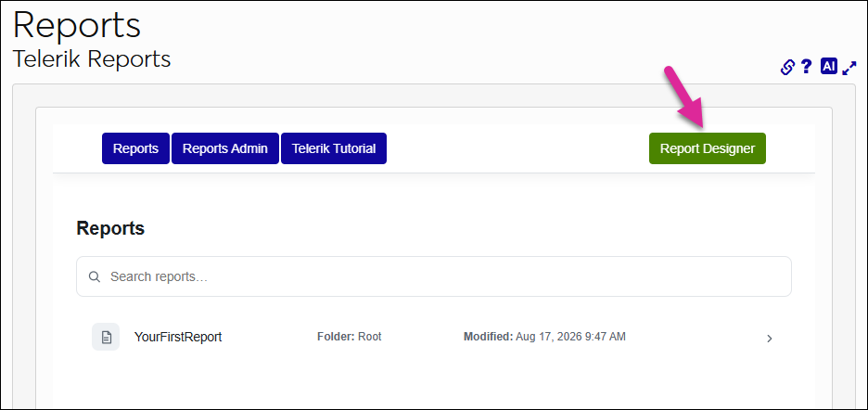
Task: Switch to Reports Admin
Action: click(x=225, y=148)
